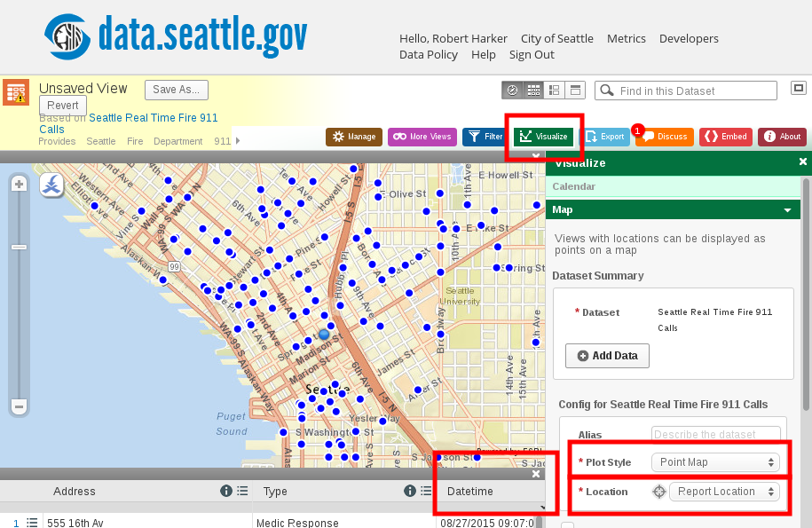Open the Report Location dropdown
This screenshot has width=812, height=528.
(724, 492)
